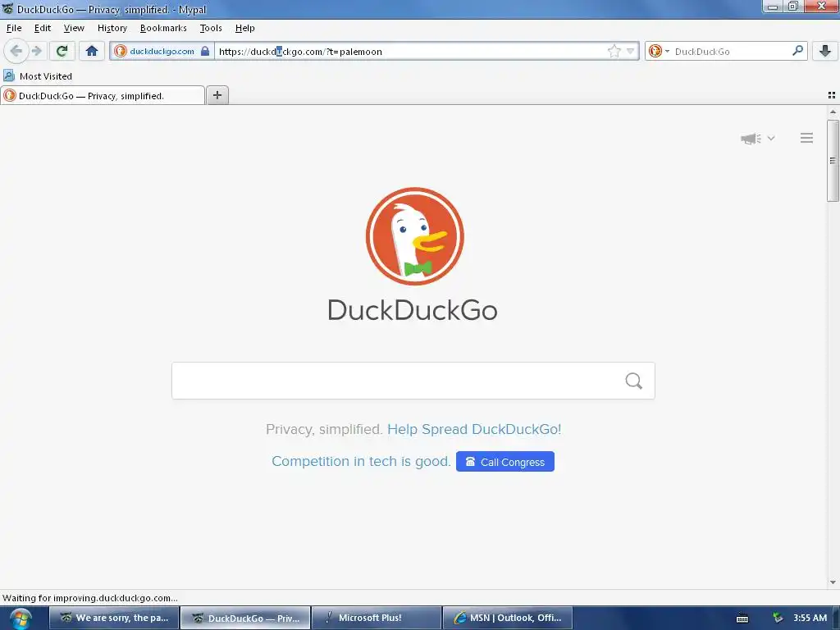Open the Tools menu
The image size is (840, 630).
[x=211, y=28]
